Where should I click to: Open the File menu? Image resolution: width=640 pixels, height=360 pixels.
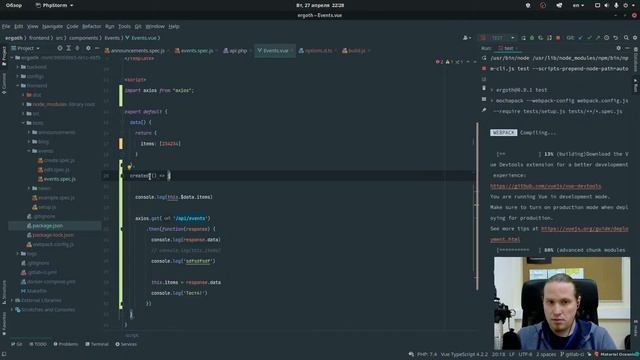[6, 26]
